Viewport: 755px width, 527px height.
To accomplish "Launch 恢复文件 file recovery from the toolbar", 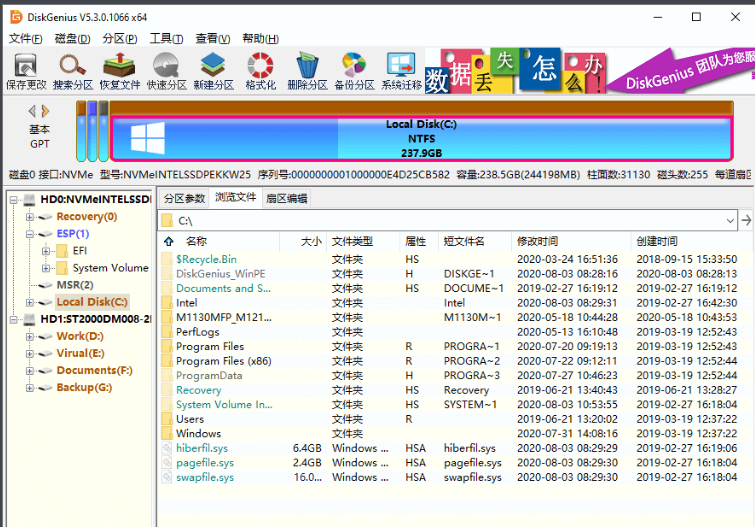I will tap(119, 72).
